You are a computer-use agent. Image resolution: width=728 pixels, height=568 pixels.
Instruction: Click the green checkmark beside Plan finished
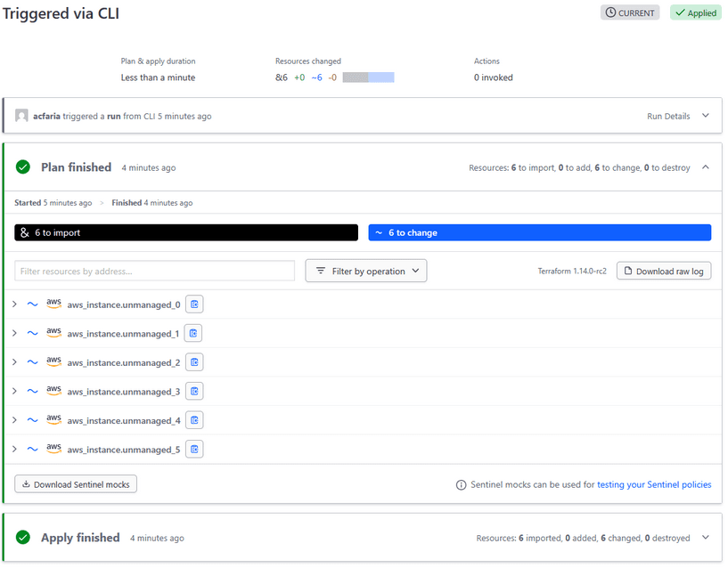coord(23,166)
